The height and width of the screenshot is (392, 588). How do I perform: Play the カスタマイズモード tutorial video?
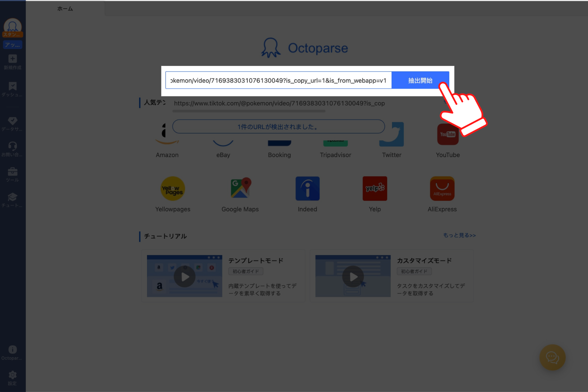click(353, 276)
